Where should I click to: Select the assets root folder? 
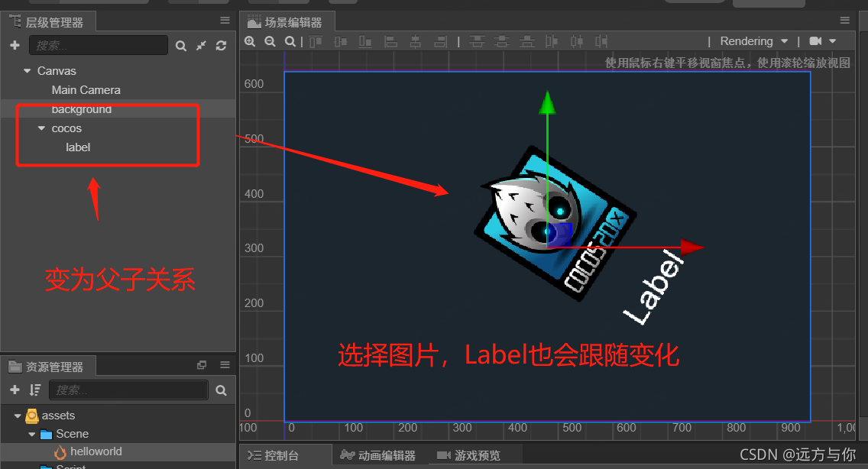click(58, 416)
